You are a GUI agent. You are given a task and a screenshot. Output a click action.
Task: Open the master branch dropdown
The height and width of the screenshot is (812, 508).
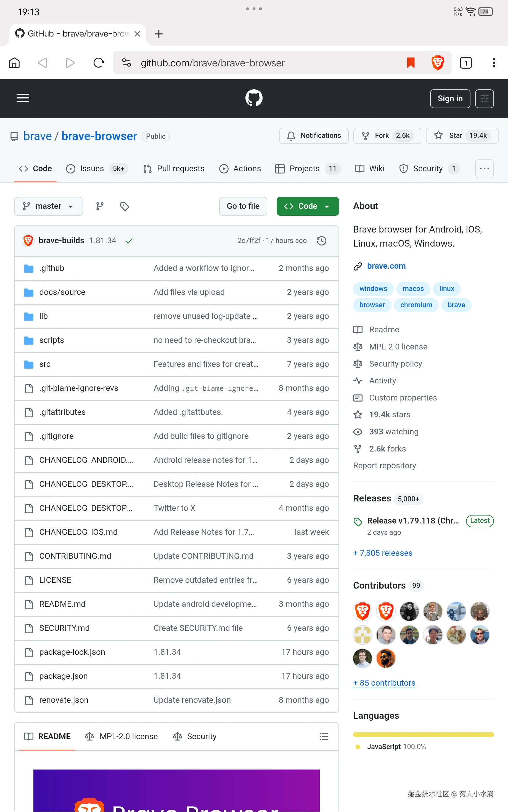(x=48, y=206)
